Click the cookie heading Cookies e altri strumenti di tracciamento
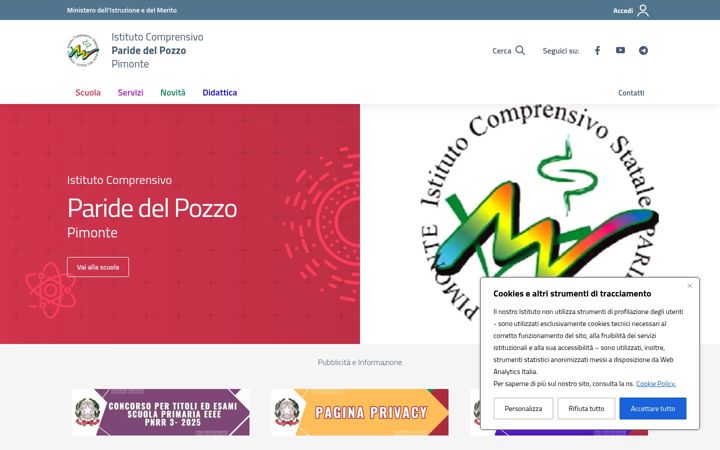Screen dimensions: 720x450 [572, 293]
